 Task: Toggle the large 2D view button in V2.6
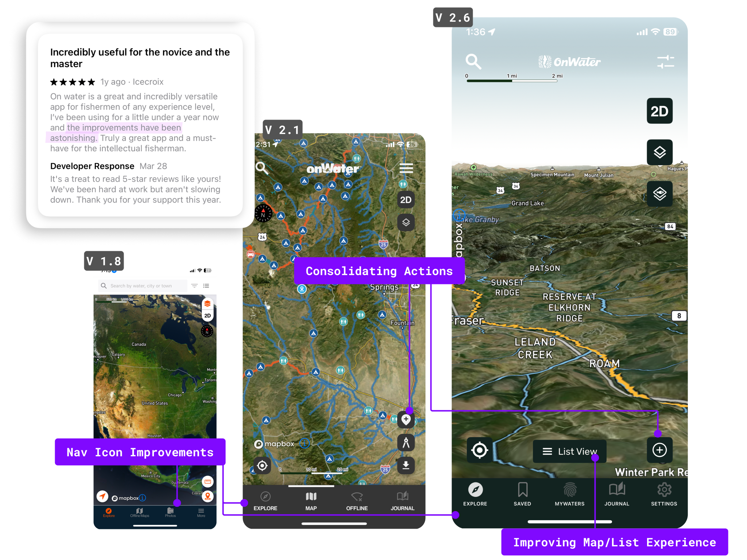[x=659, y=111]
